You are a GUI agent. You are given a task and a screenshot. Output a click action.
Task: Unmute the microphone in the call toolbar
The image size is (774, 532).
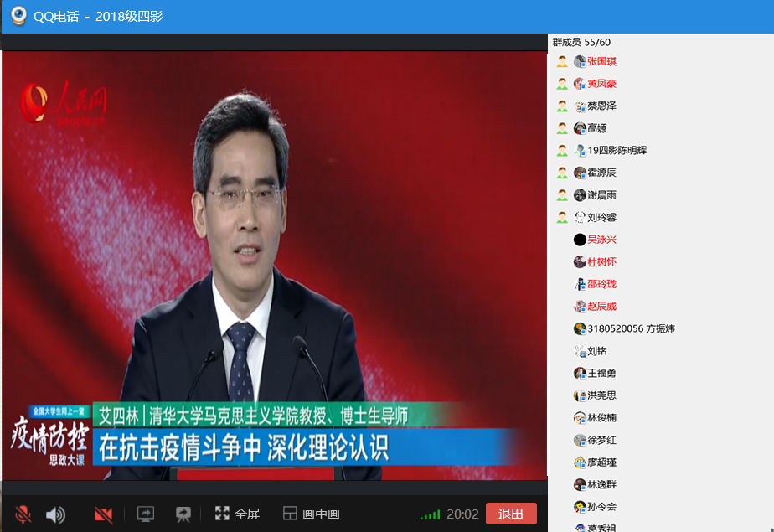(x=23, y=514)
